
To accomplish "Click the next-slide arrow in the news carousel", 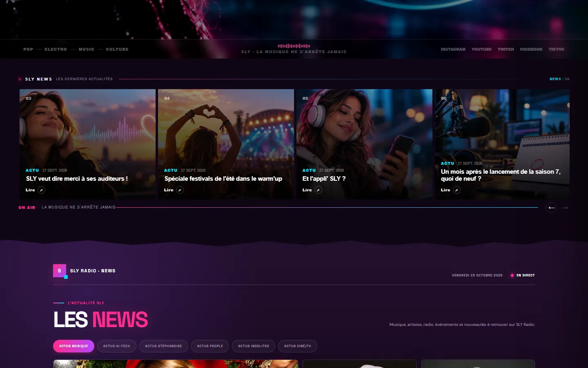I will [565, 208].
